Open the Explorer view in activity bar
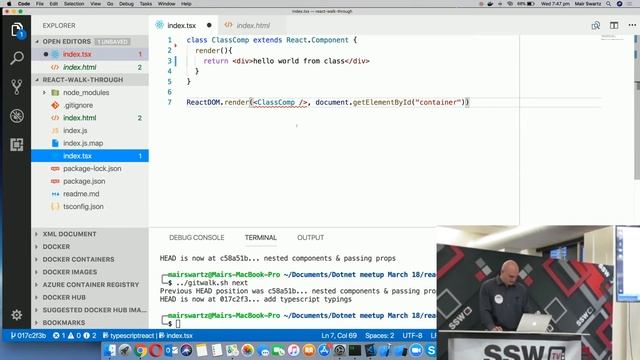Screen dimensions: 640x360 [17, 30]
